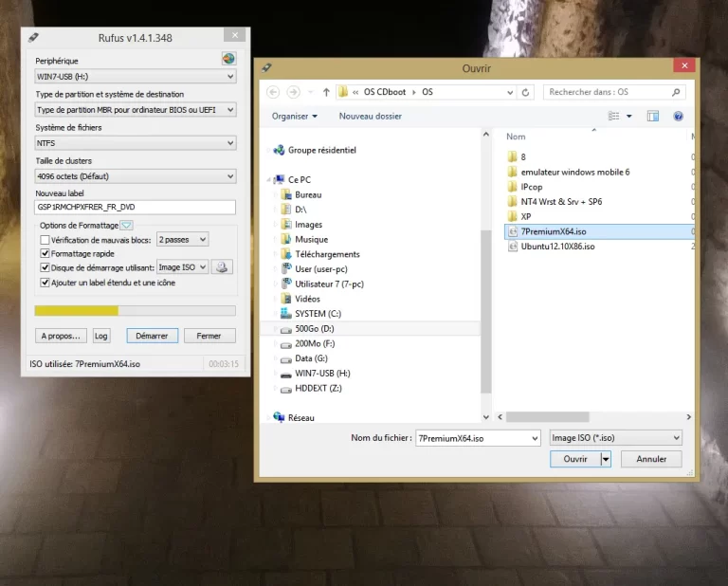Click the Up one level arrow
The image size is (728, 586).
click(326, 92)
